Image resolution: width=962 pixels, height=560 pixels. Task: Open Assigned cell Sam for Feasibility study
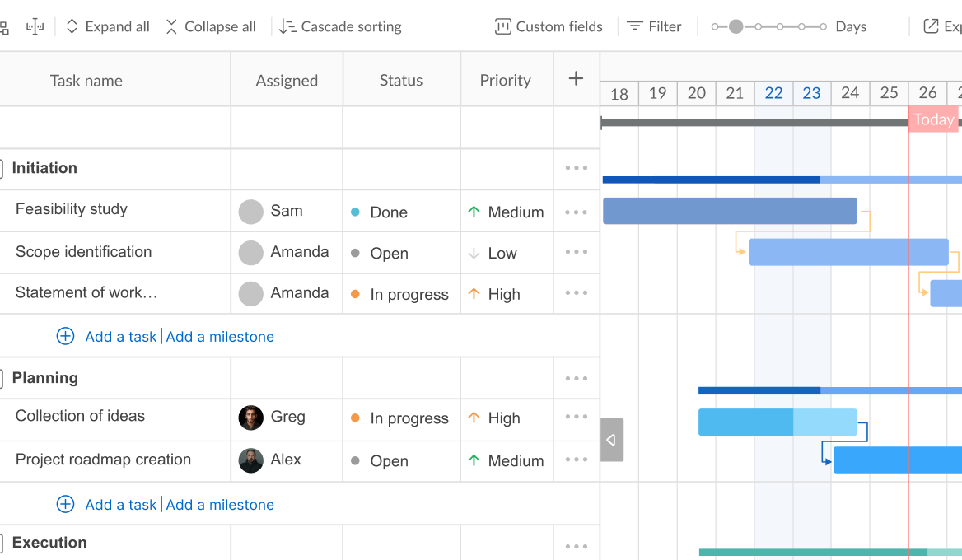(287, 212)
